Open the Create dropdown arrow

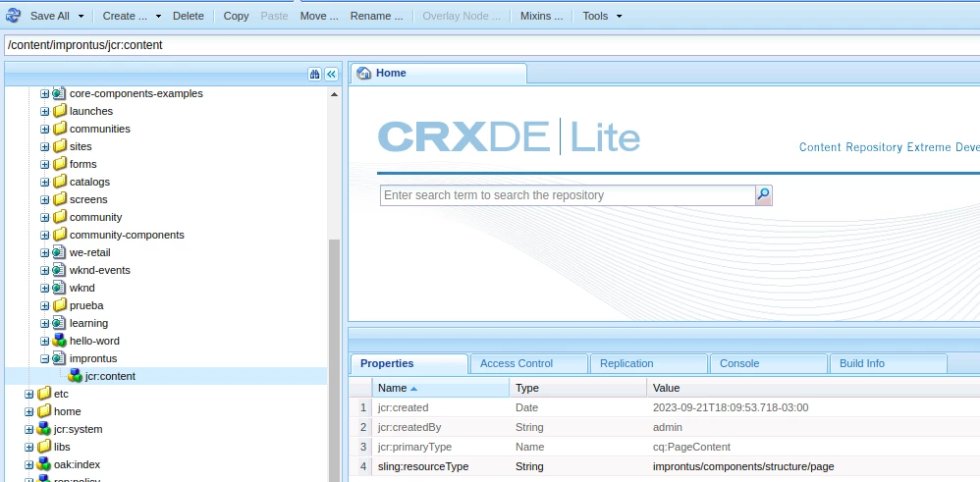158,17
